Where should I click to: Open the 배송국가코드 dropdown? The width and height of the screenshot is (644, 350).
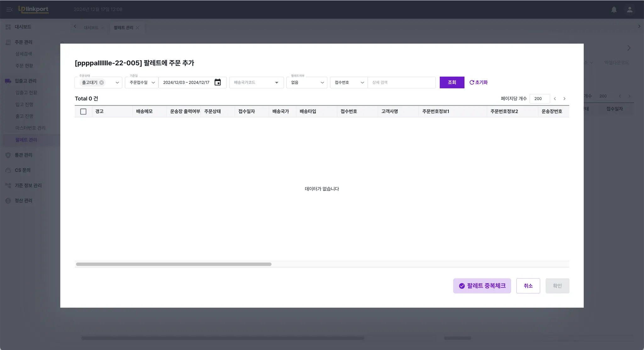256,82
